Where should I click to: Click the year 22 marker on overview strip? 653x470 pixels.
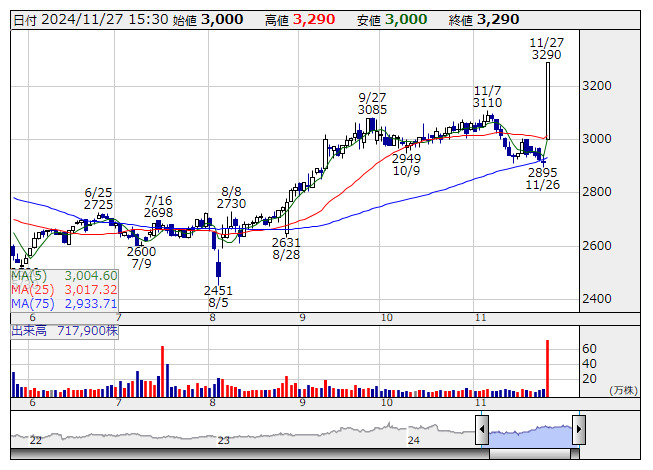(x=36, y=440)
